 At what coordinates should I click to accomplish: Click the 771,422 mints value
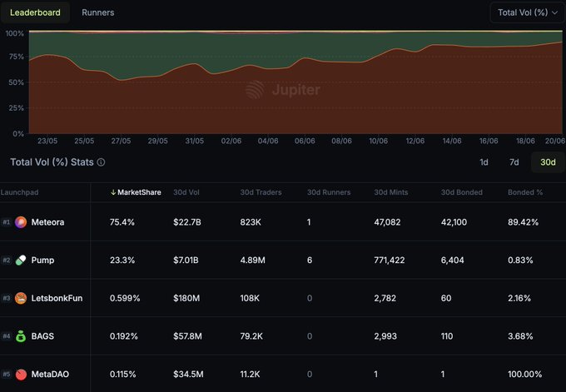pos(390,261)
